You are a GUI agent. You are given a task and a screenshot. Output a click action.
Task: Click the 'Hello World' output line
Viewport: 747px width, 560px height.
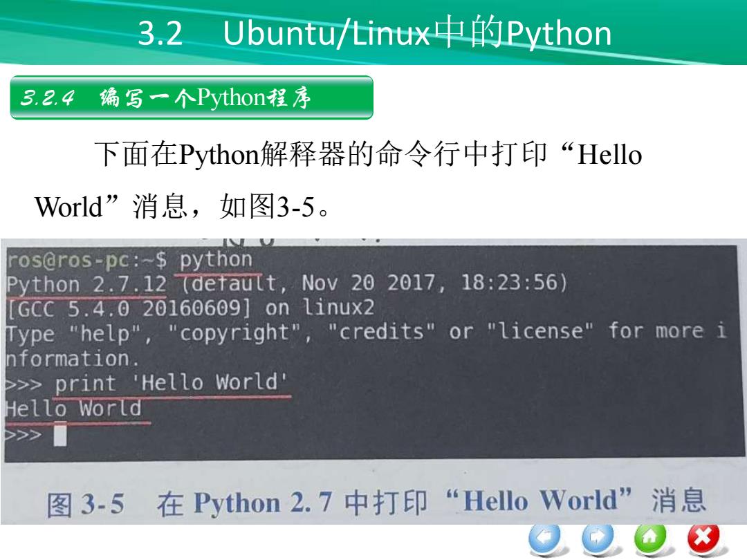[74, 409]
